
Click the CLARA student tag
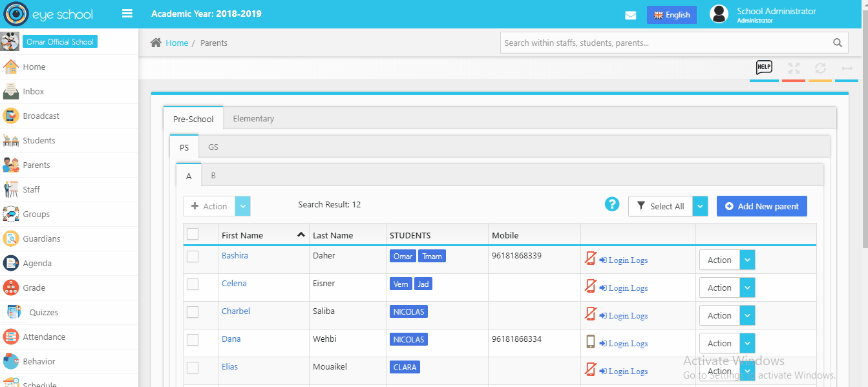[x=405, y=368]
